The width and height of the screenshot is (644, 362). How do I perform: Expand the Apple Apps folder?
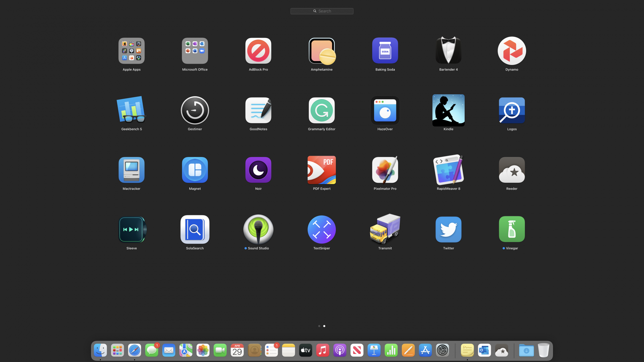point(131,51)
